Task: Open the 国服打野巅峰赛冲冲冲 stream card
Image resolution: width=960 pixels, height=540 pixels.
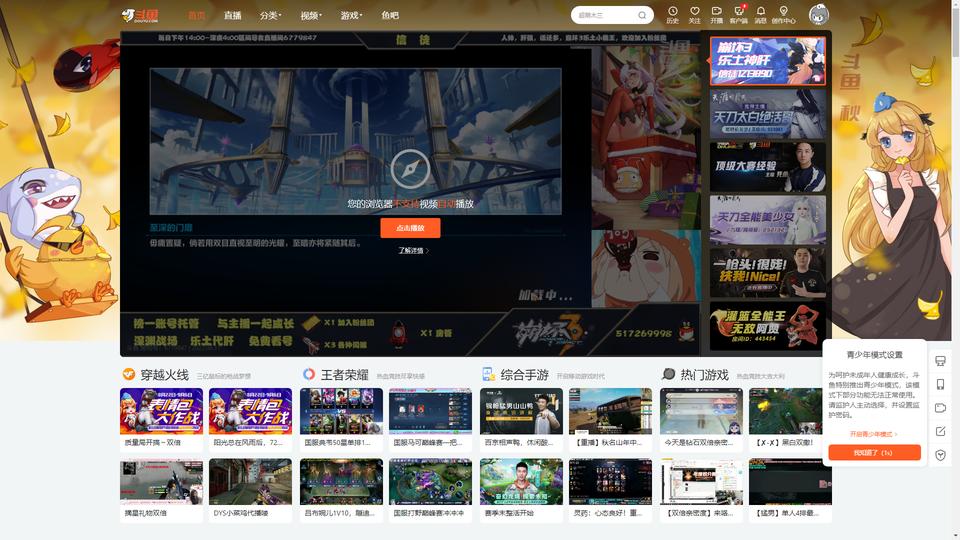Action: pyautogui.click(x=430, y=490)
